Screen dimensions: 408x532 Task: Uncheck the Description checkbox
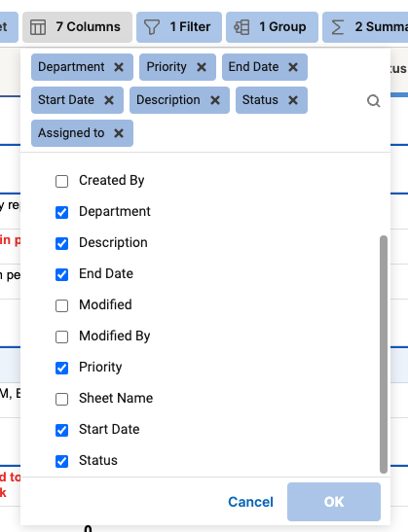(61, 243)
